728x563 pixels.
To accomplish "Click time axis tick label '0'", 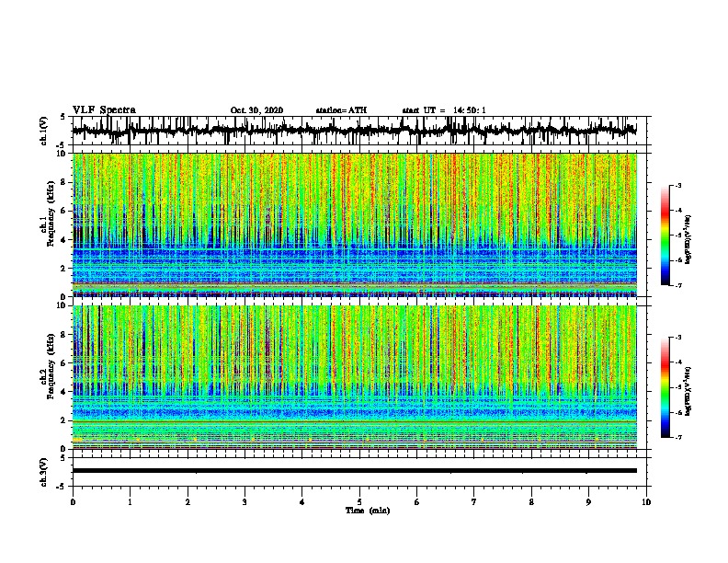I will click(73, 501).
